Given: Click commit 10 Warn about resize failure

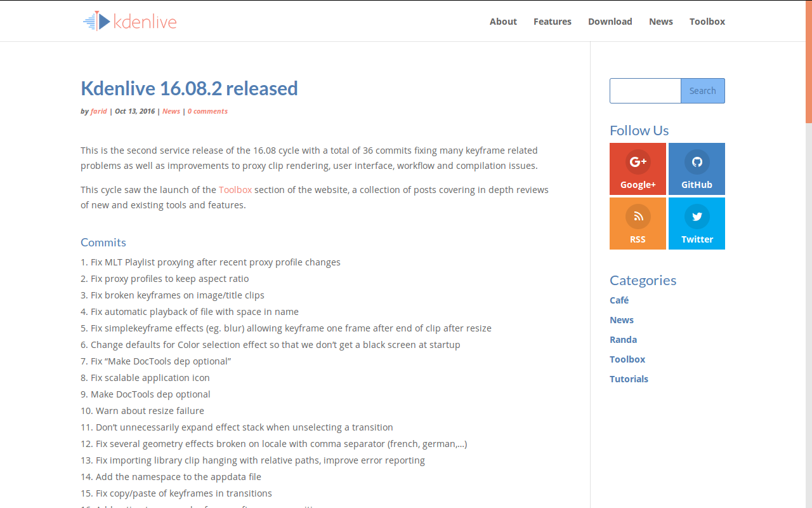Looking at the screenshot, I should 142,411.
